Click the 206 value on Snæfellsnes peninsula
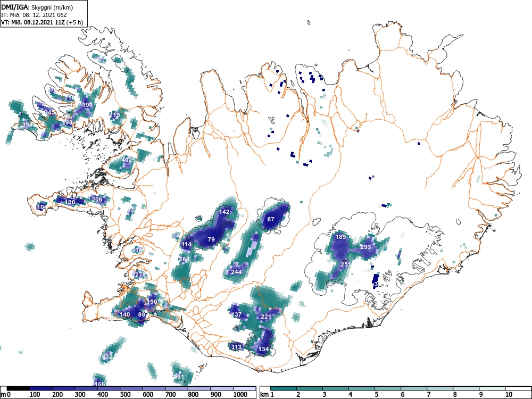532x399 pixels. click(x=97, y=199)
